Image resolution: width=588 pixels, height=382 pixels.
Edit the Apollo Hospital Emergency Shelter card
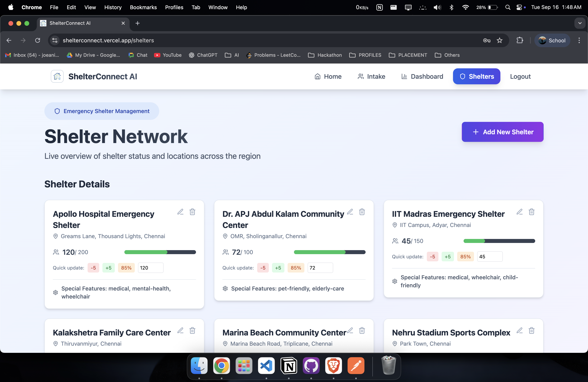pos(180,212)
